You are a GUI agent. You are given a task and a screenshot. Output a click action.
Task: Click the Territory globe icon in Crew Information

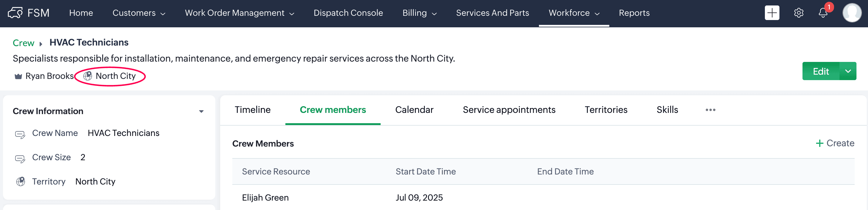coord(21,182)
